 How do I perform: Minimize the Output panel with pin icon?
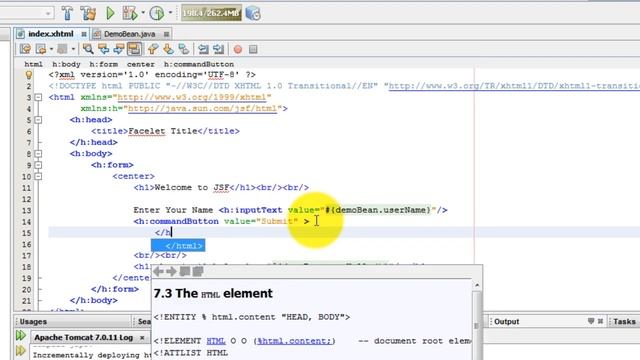pyautogui.click(x=591, y=321)
